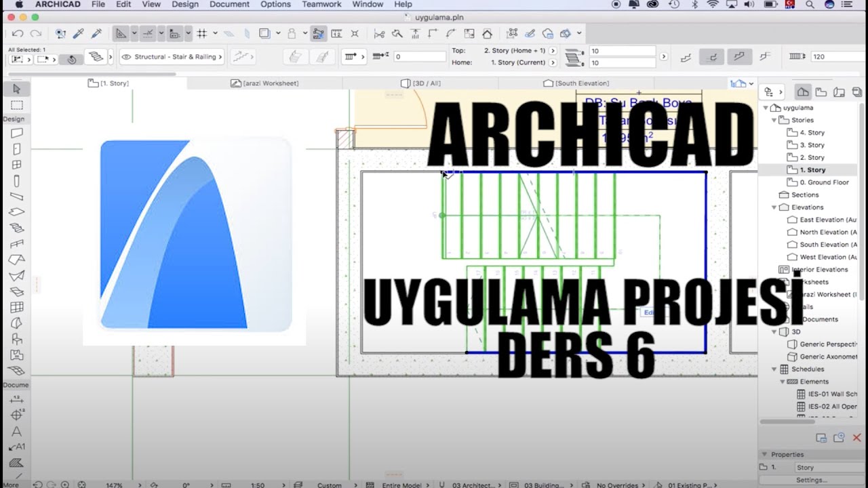Viewport: 868px width, 488px height.
Task: Click the scale 1:50 in status bar
Action: [258, 485]
